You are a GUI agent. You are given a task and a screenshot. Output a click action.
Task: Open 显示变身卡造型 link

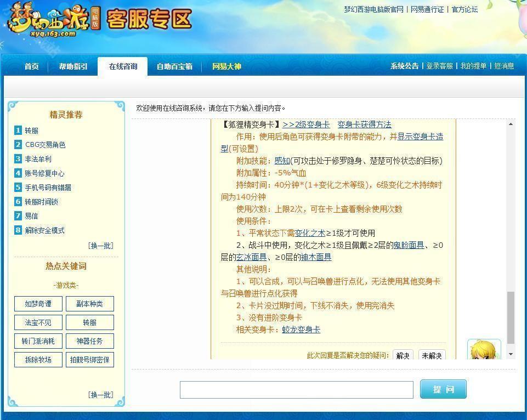coord(420,137)
